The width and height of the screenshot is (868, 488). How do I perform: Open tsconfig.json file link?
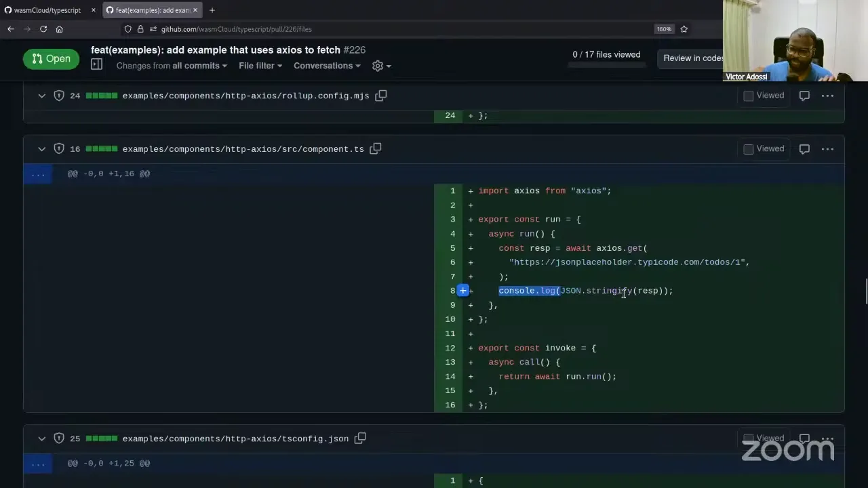pyautogui.click(x=235, y=439)
